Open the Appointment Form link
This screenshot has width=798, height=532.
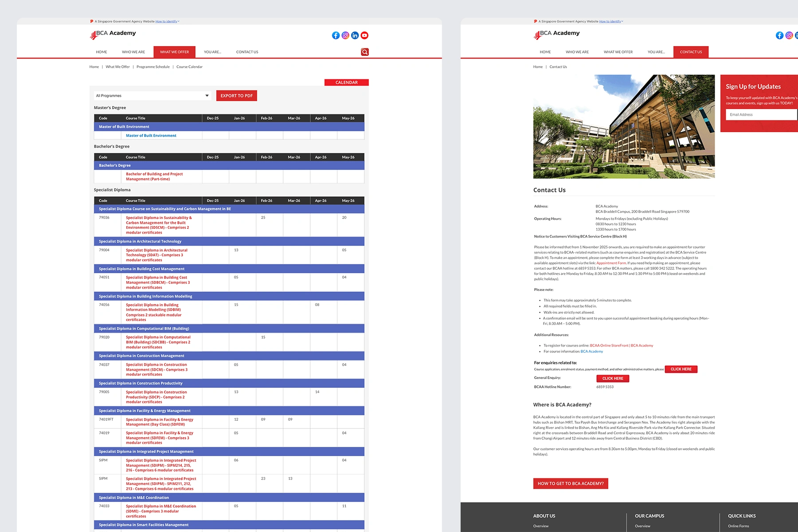tap(611, 263)
